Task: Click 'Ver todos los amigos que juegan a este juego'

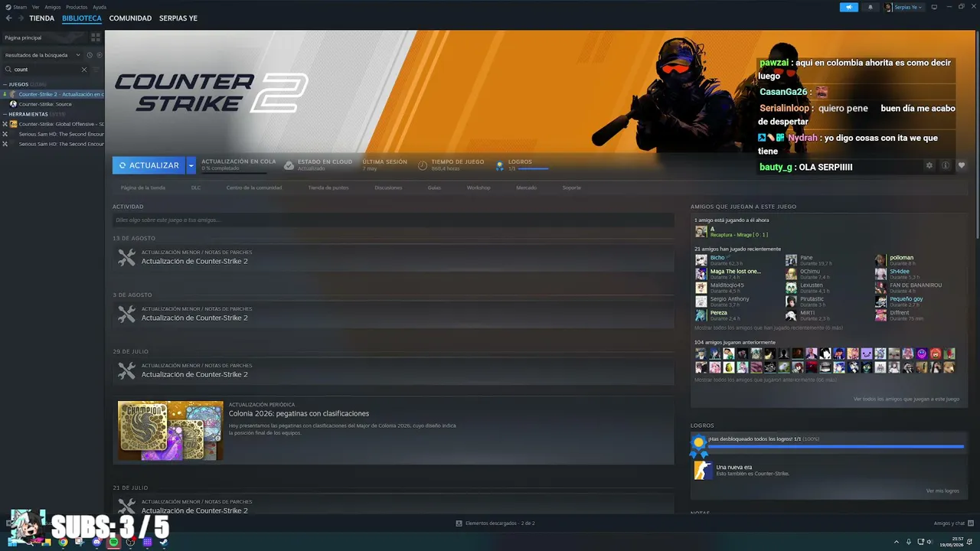Action: (906, 399)
